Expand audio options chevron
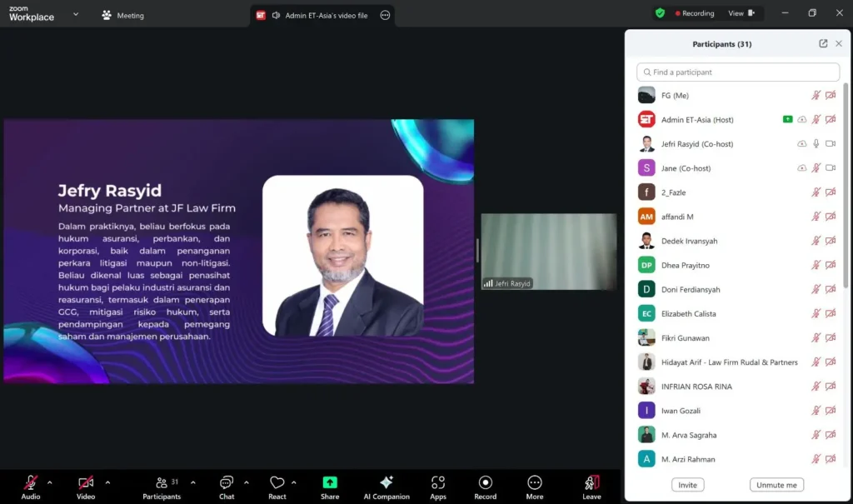This screenshot has height=504, width=853. coord(50,482)
